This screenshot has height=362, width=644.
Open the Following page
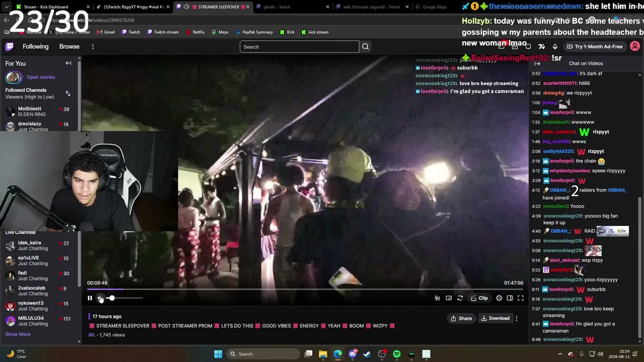click(x=36, y=47)
